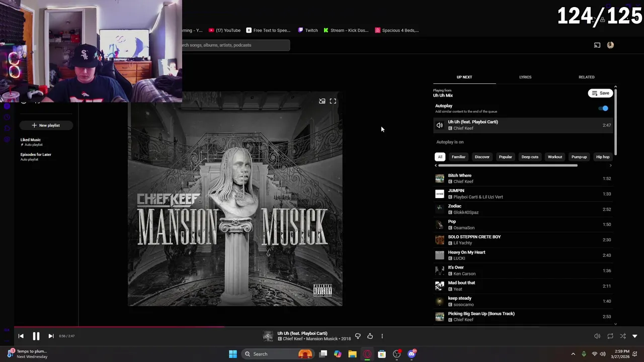The width and height of the screenshot is (644, 362).
Task: Play SOLO STEPPIN CRETE BOY from queue
Action: click(523, 240)
